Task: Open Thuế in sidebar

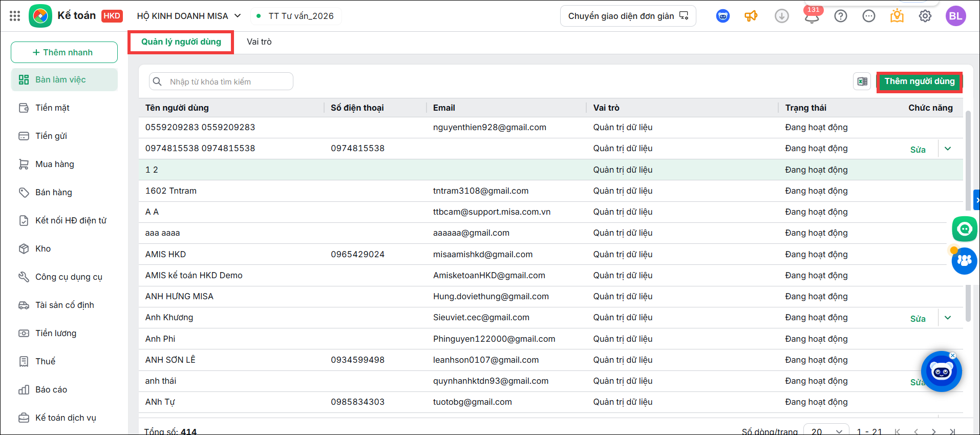Action: pyautogui.click(x=64, y=361)
